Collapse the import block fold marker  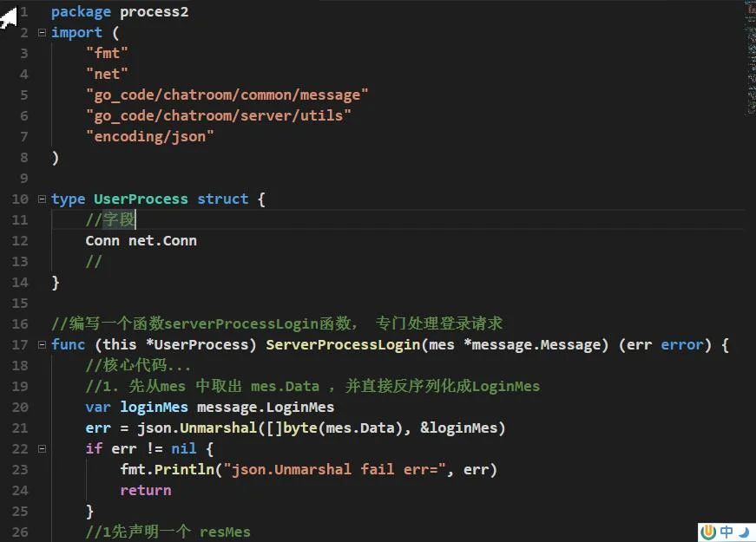tap(42, 32)
